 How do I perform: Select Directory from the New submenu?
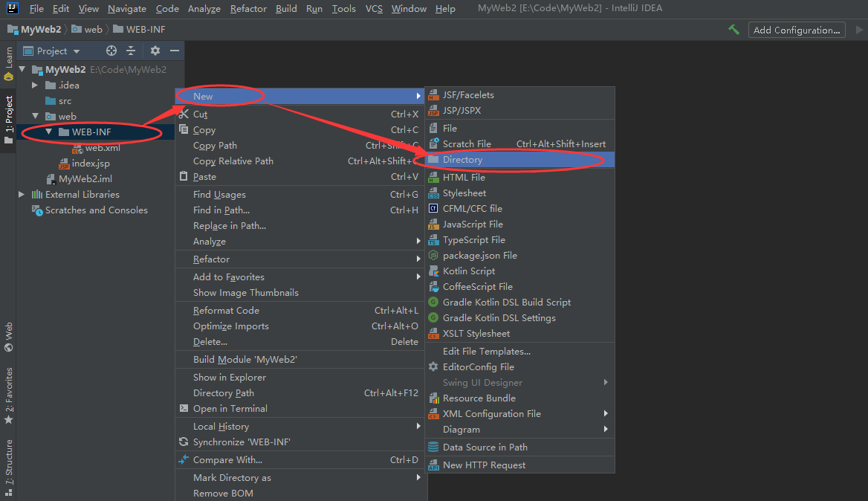(x=519, y=160)
